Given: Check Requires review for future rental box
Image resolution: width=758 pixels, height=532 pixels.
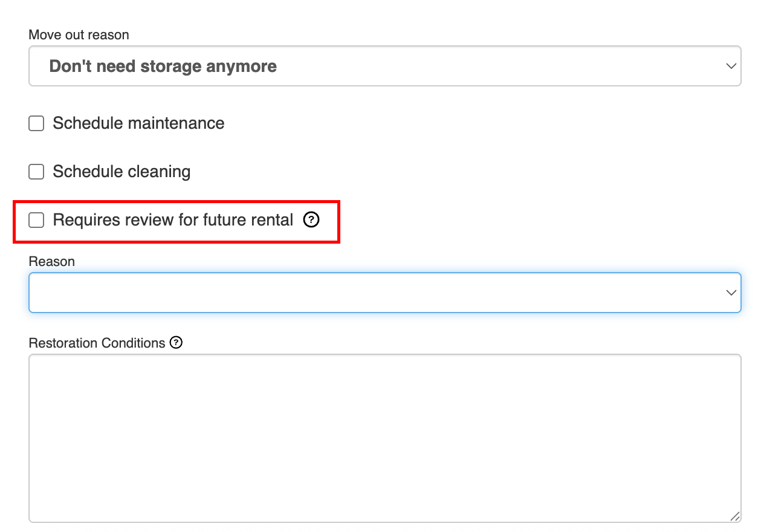Looking at the screenshot, I should tap(37, 220).
